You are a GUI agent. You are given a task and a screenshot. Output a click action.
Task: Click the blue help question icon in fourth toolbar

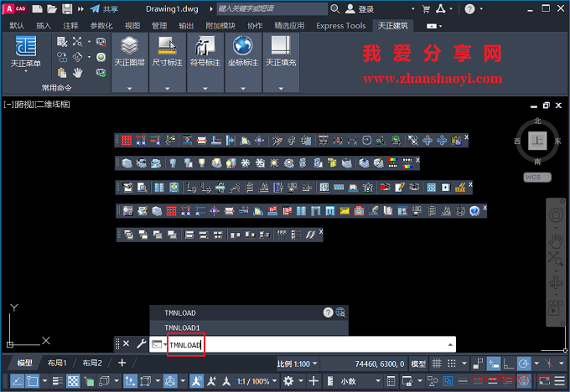[474, 211]
